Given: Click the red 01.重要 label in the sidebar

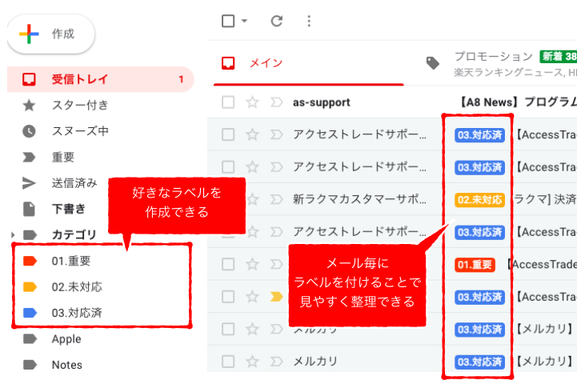Looking at the screenshot, I should (71, 261).
